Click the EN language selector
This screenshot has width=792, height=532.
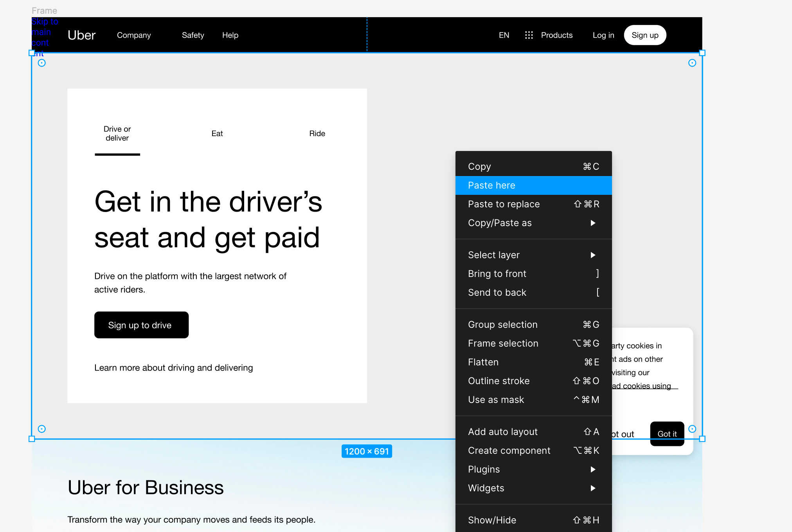pos(504,35)
